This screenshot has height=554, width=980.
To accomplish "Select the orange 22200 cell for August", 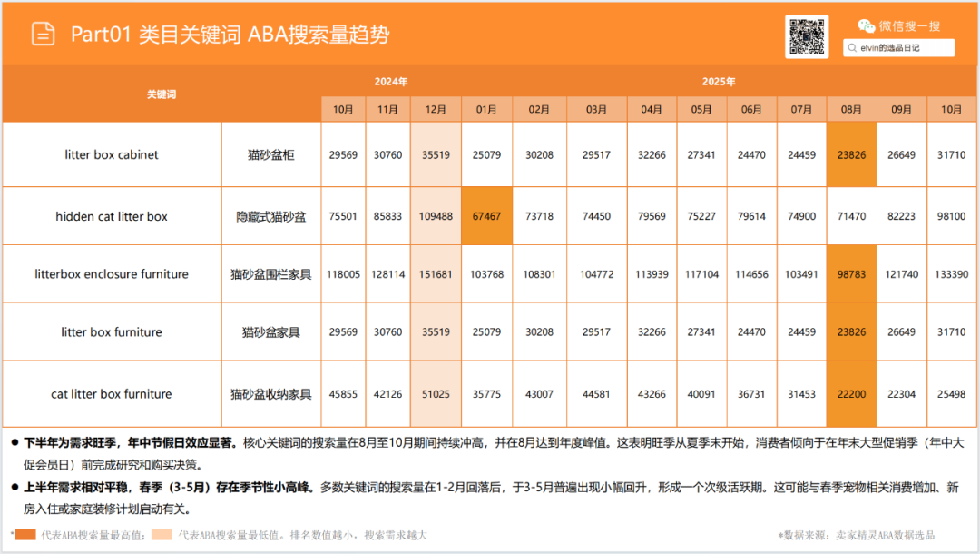I will [851, 394].
